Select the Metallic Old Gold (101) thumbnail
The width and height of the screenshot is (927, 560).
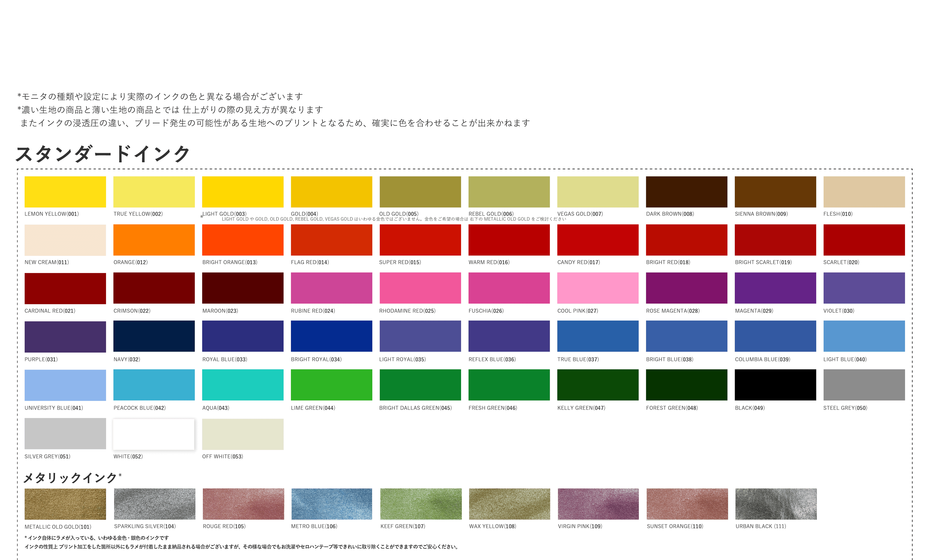(65, 504)
